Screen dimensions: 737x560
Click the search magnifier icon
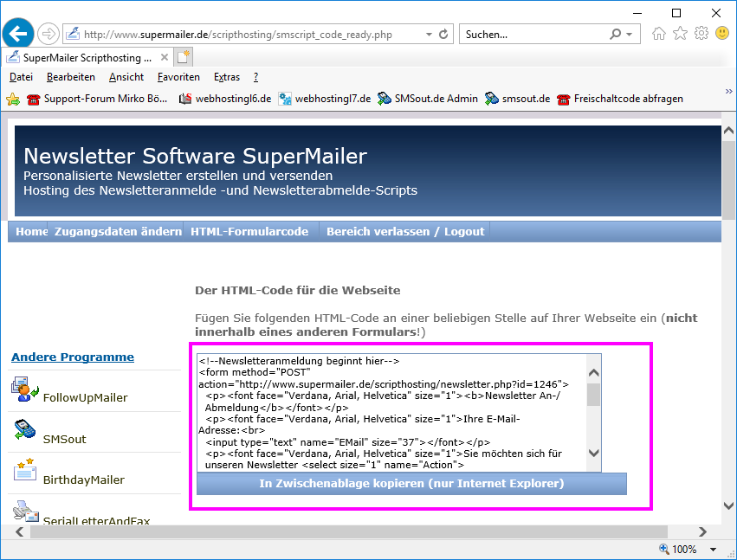[615, 34]
